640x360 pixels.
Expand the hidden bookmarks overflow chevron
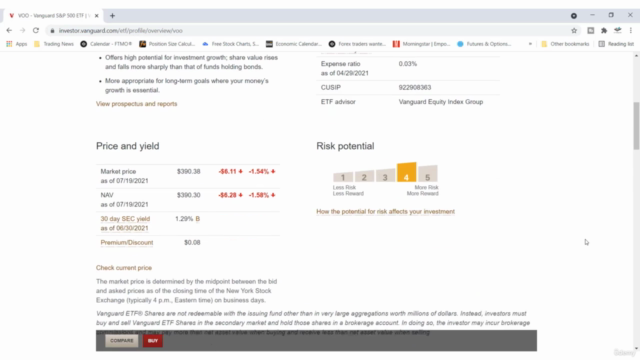click(x=530, y=44)
